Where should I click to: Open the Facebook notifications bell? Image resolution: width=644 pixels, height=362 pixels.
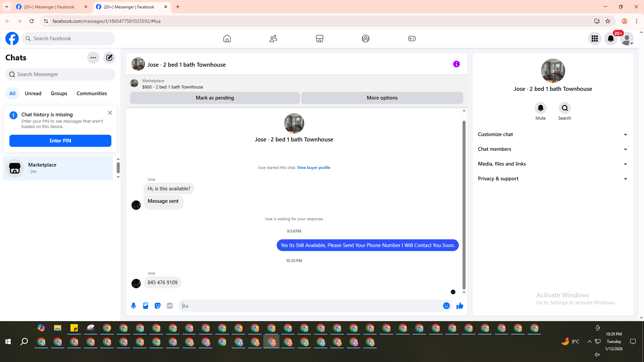point(611,39)
